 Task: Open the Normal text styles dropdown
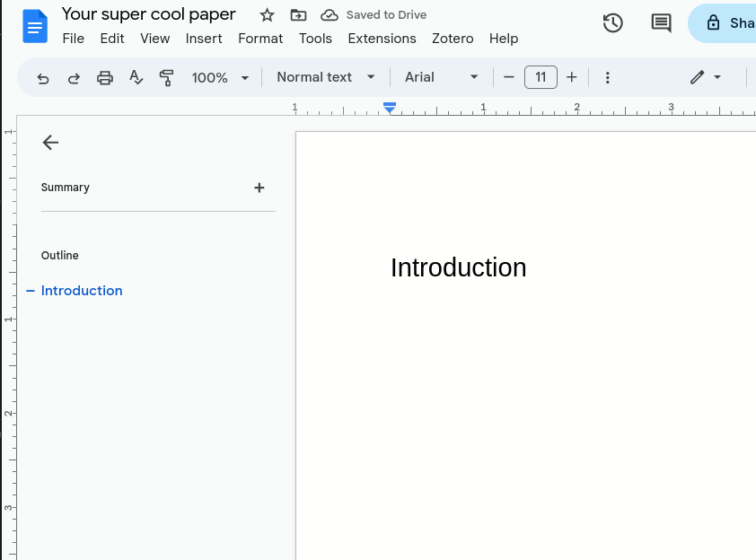click(324, 77)
